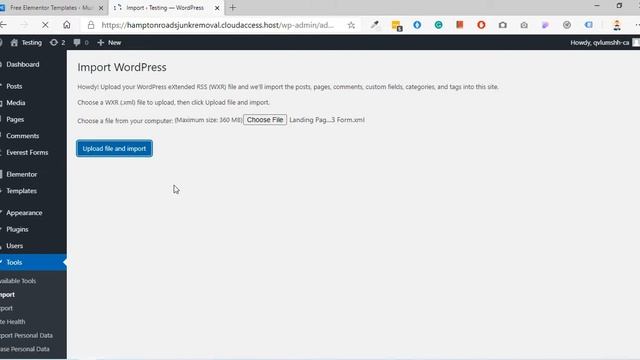Open the yellow extension with badge
The width and height of the screenshot is (640, 360).
point(397,26)
